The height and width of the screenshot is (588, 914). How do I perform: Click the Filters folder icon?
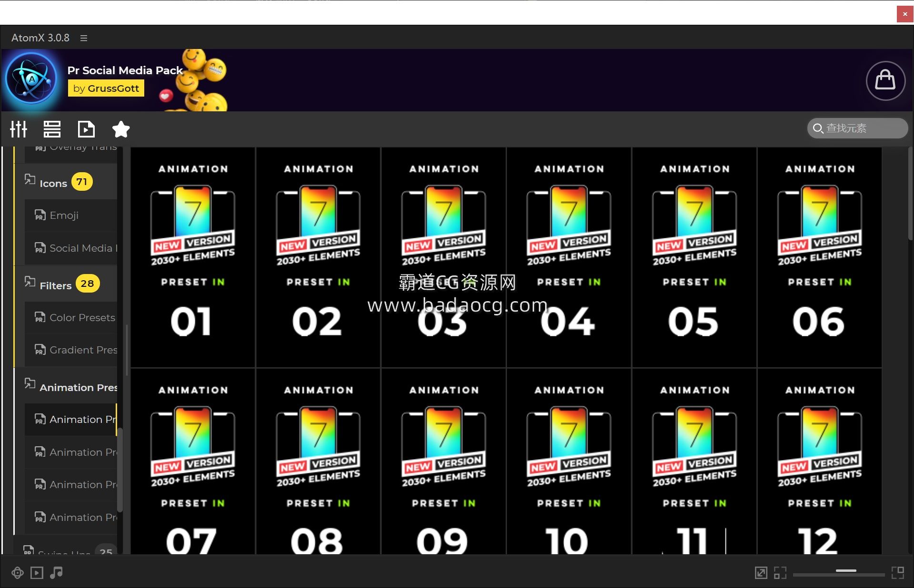pyautogui.click(x=30, y=281)
